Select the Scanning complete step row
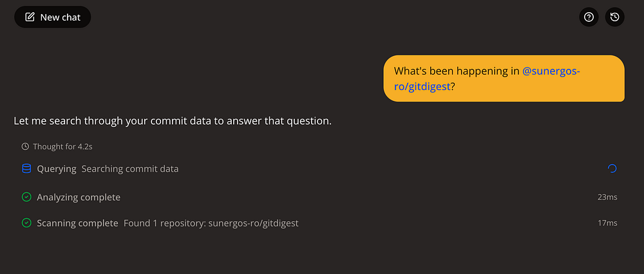 tap(319, 223)
